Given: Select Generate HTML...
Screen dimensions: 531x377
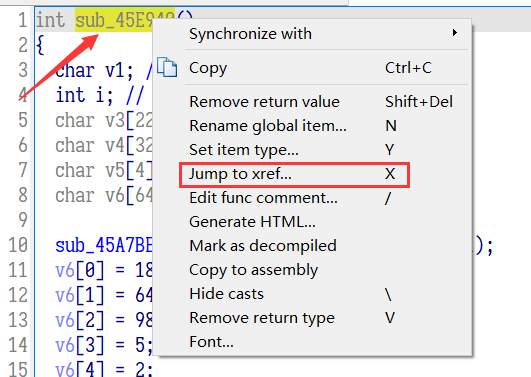Looking at the screenshot, I should coord(312,222).
